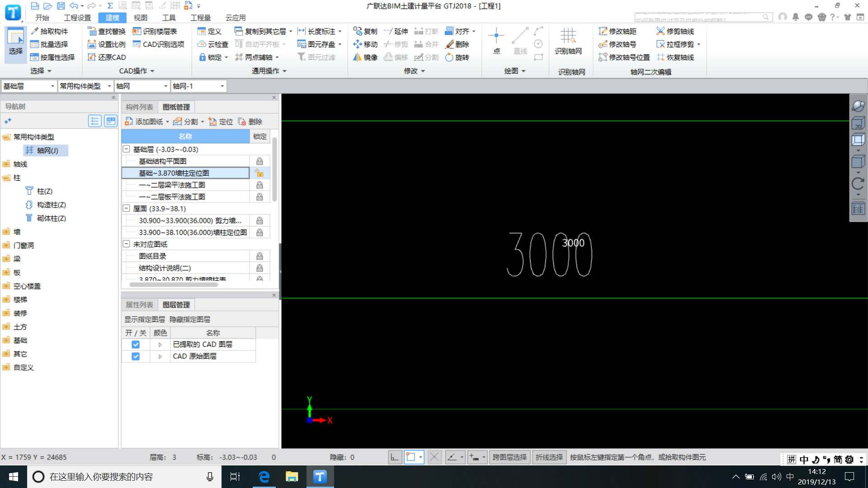Click the drawing list horizontal scrollbar
This screenshot has width=868, height=488.
pos(174,285)
